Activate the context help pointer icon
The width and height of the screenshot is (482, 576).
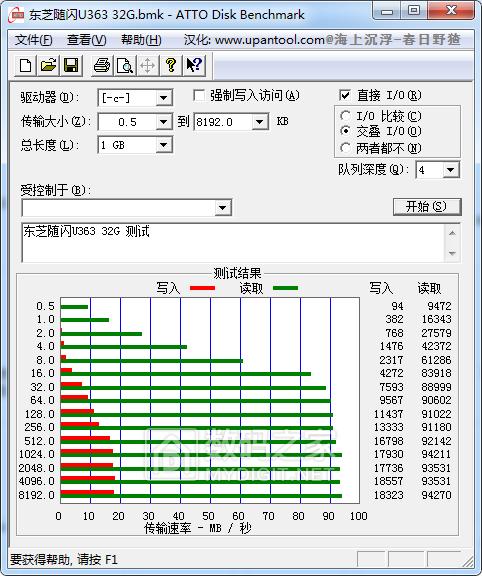tap(194, 65)
